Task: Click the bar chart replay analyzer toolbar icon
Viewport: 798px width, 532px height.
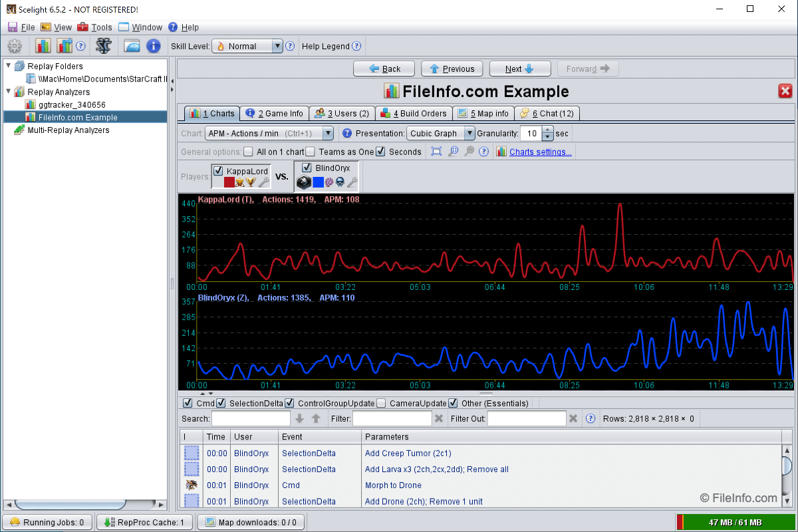Action: tap(43, 46)
